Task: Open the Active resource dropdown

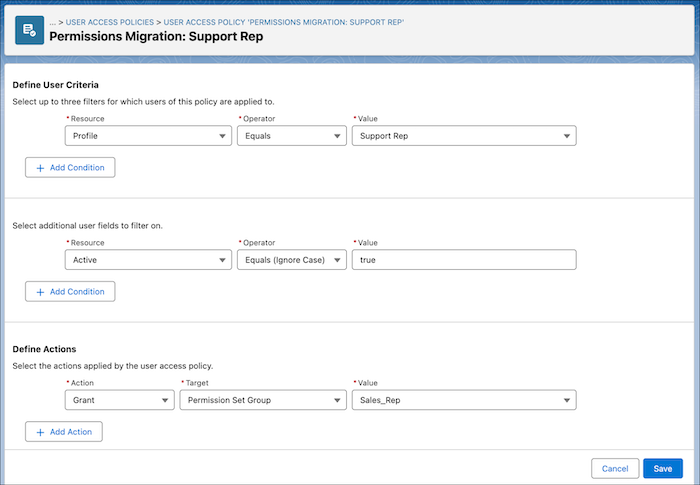Action: [x=148, y=260]
